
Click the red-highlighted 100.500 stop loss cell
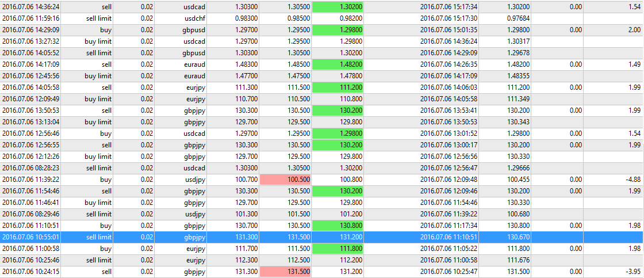click(x=285, y=180)
